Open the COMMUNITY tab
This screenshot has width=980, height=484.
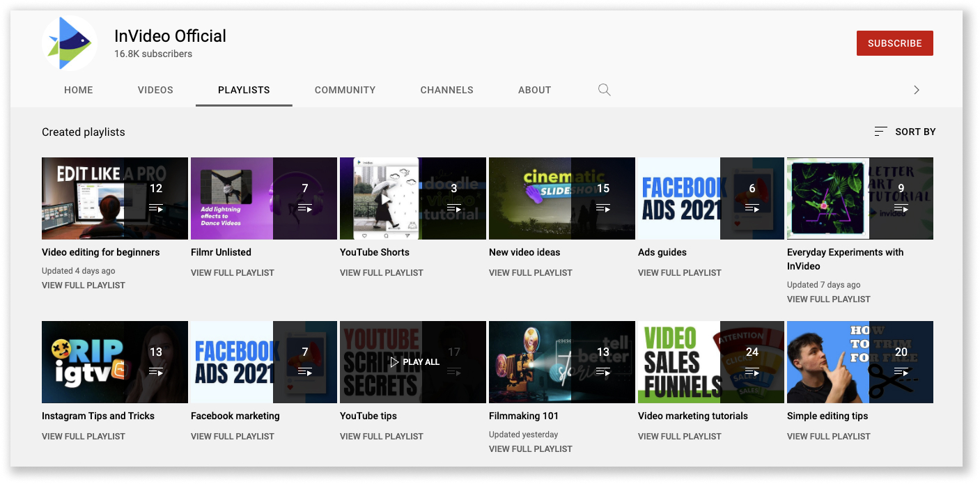click(345, 90)
